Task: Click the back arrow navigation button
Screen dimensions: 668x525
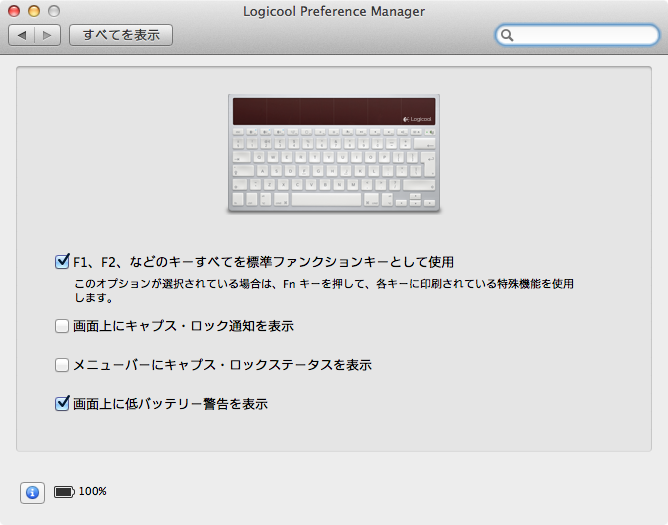Action: [22, 35]
